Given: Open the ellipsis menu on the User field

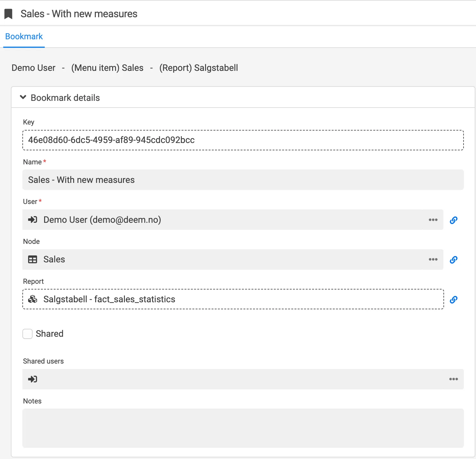Looking at the screenshot, I should click(433, 220).
